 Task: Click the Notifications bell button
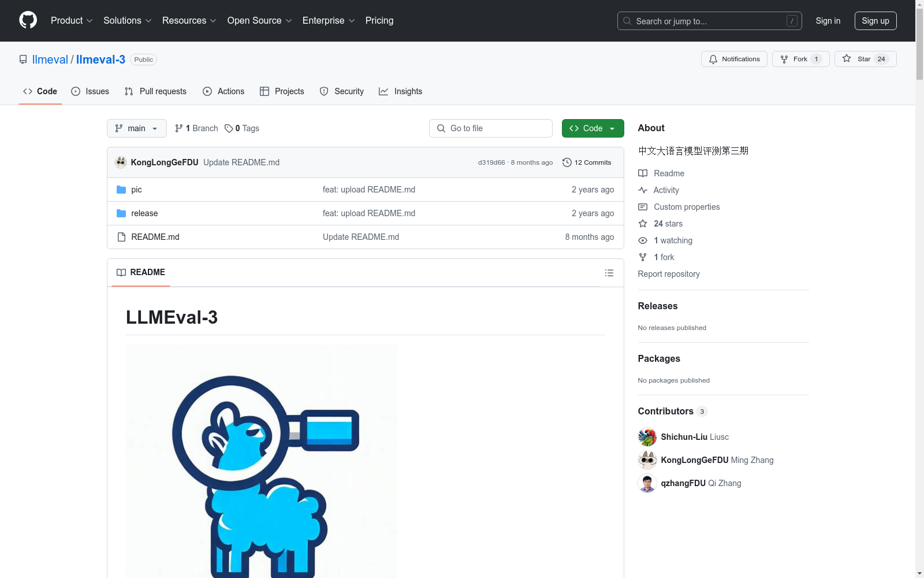tap(734, 59)
